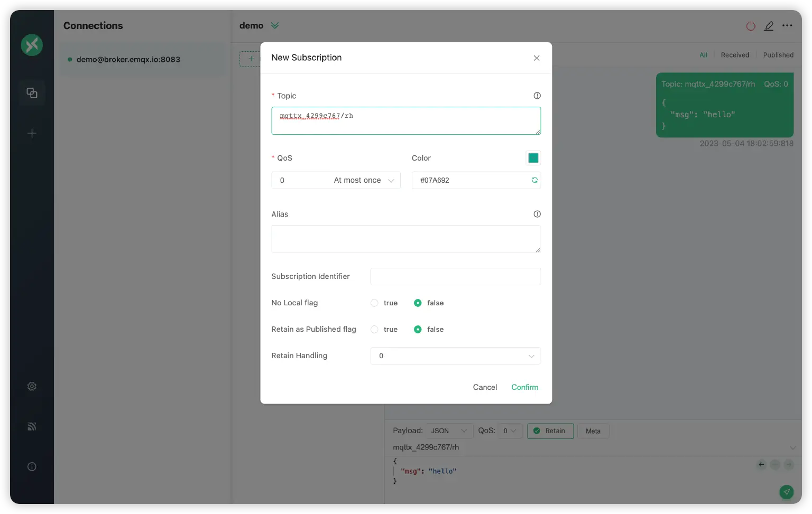Disconnect using the red power icon
This screenshot has width=812, height=514.
(750, 25)
